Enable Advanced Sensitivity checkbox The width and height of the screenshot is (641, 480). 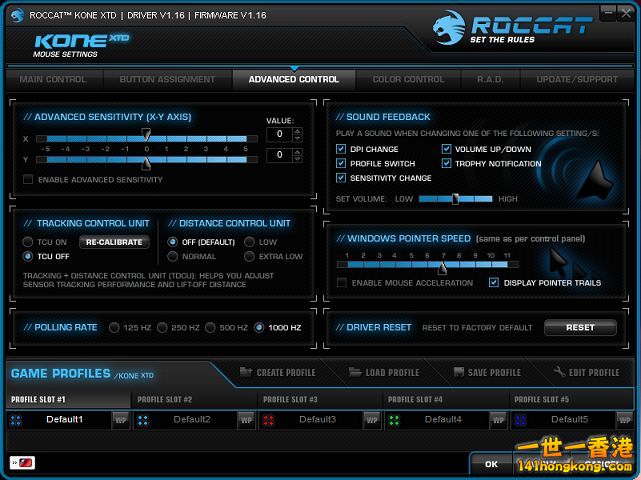tap(28, 179)
